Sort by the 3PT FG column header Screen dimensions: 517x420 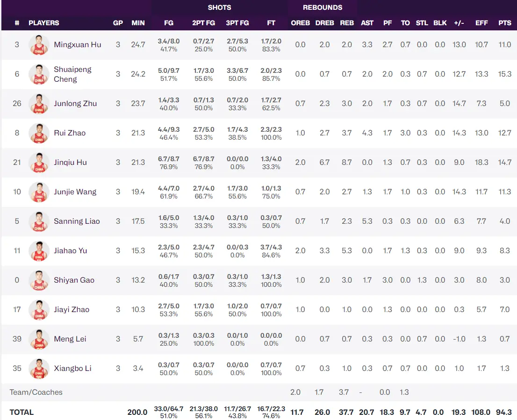pos(237,23)
